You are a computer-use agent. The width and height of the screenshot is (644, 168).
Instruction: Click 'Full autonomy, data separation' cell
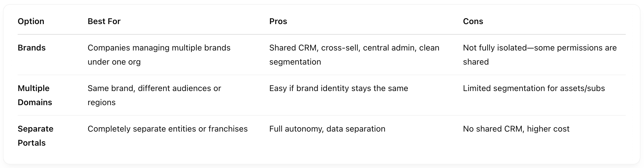point(327,129)
